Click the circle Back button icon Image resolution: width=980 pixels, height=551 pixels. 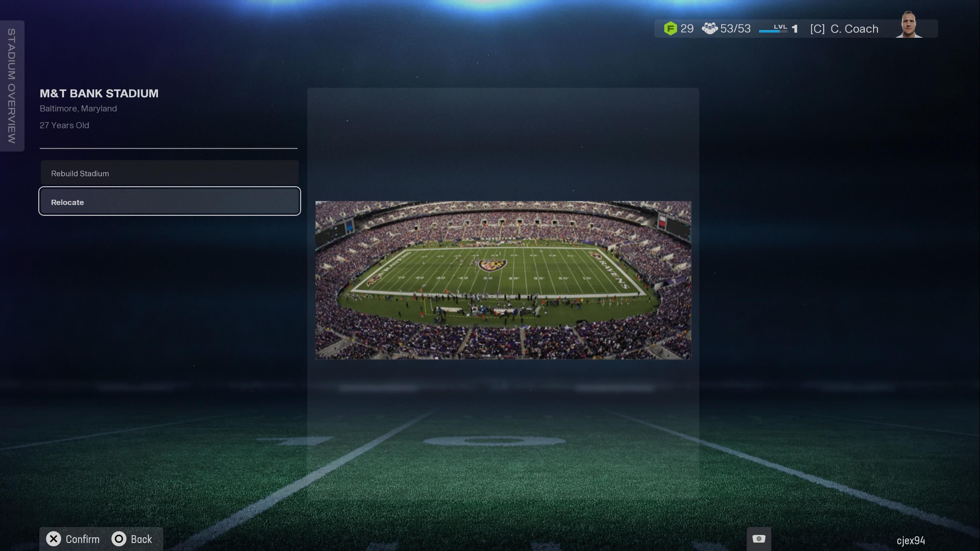click(119, 539)
